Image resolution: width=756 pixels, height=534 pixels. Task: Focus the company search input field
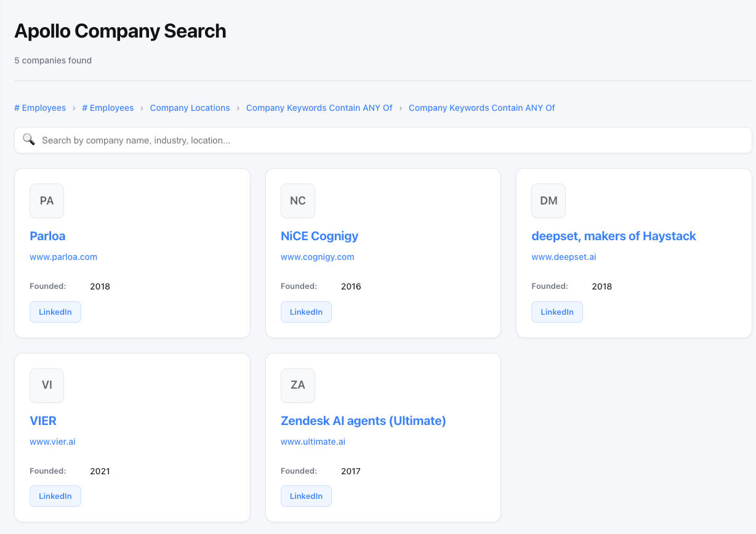click(383, 140)
